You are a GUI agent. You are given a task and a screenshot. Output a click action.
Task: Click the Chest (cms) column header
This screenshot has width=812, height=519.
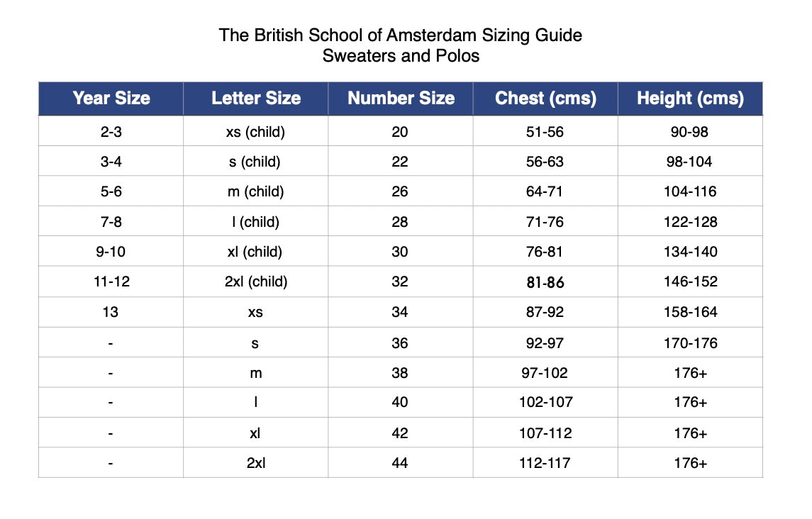click(545, 99)
